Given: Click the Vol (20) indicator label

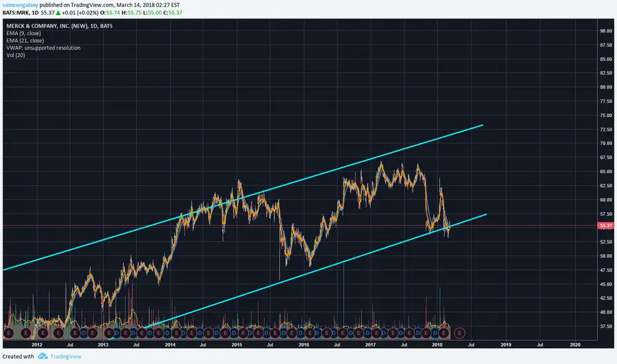Looking at the screenshot, I should coord(16,55).
